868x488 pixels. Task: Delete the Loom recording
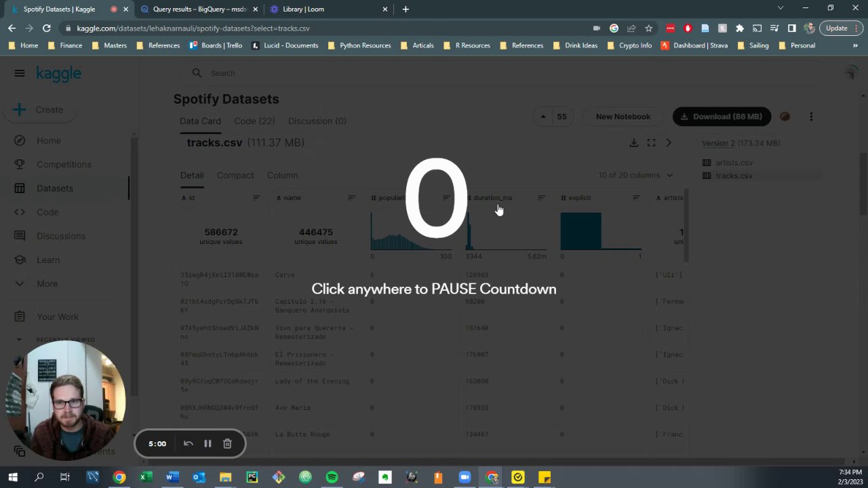[227, 444]
